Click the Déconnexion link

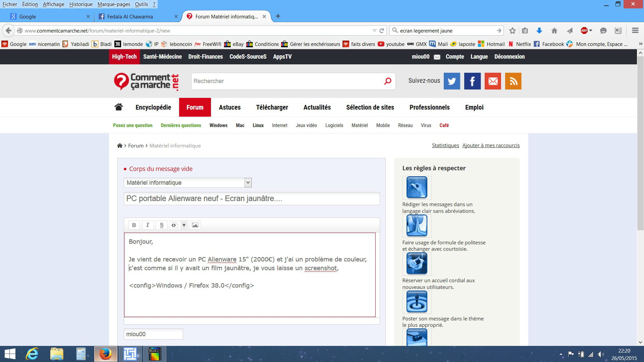coord(509,57)
